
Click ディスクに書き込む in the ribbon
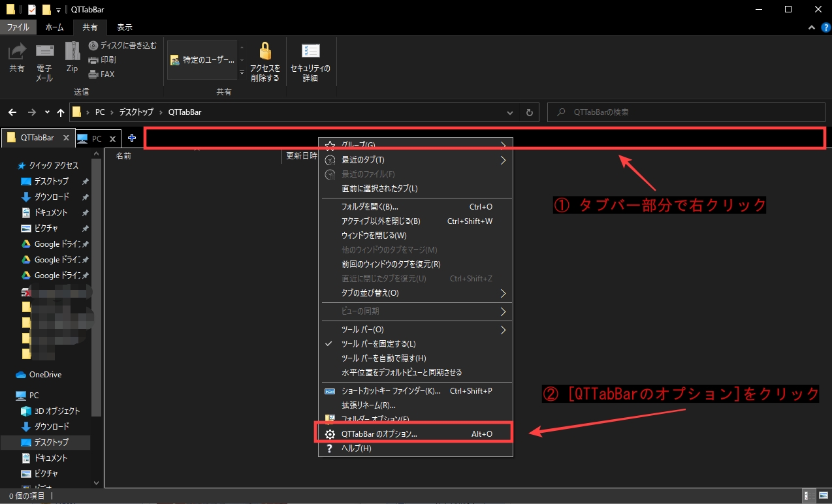pyautogui.click(x=123, y=46)
